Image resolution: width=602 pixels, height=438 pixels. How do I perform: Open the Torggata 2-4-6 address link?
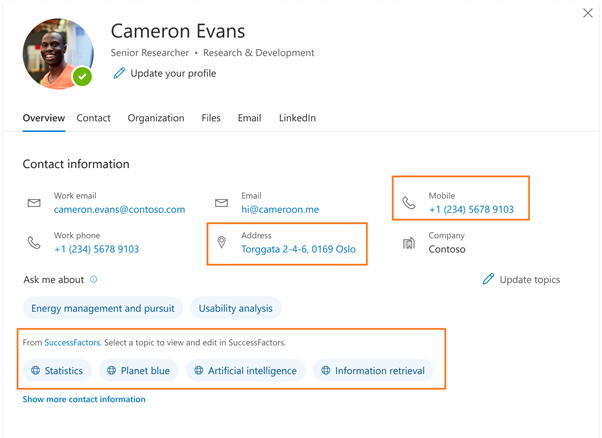click(x=298, y=249)
